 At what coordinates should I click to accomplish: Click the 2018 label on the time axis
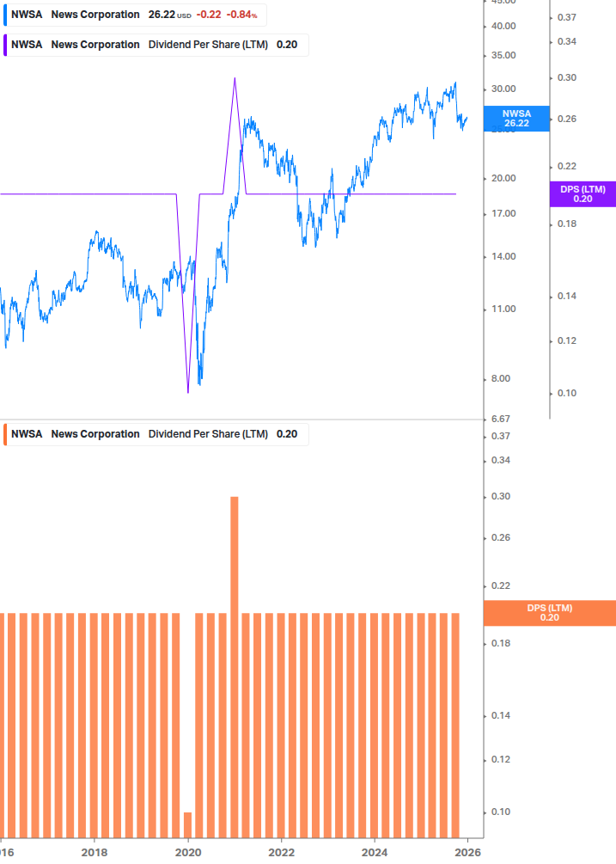tap(95, 853)
